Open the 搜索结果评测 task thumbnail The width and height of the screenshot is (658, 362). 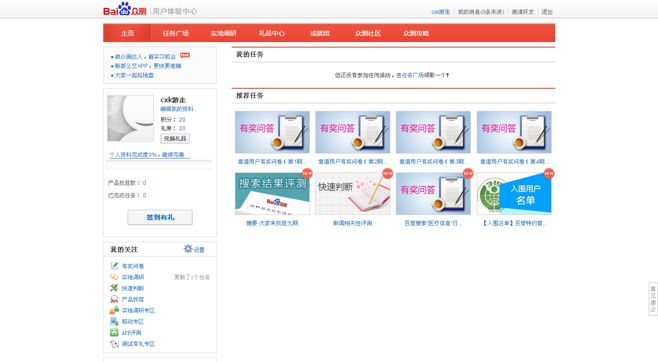point(272,193)
